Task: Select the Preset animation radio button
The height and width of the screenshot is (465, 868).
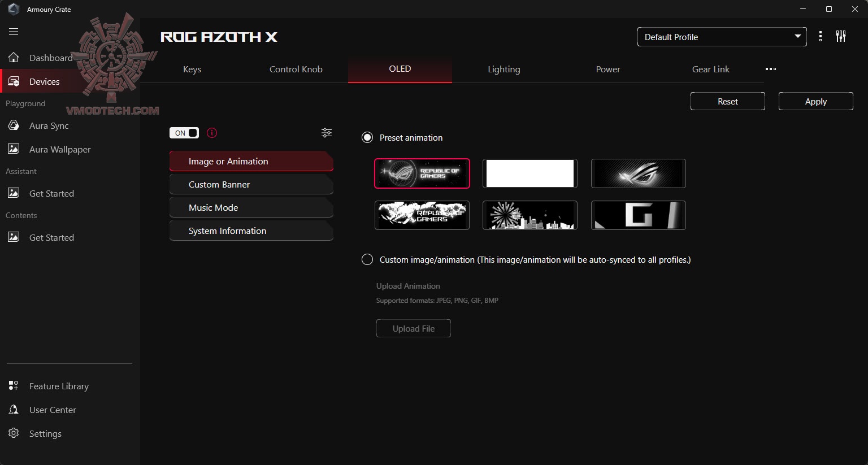Action: (367, 137)
